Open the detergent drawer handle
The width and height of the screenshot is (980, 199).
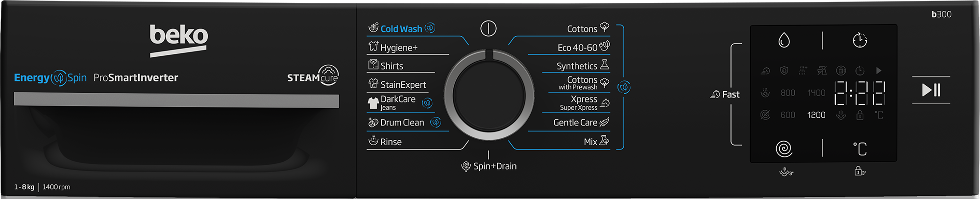tap(176, 100)
